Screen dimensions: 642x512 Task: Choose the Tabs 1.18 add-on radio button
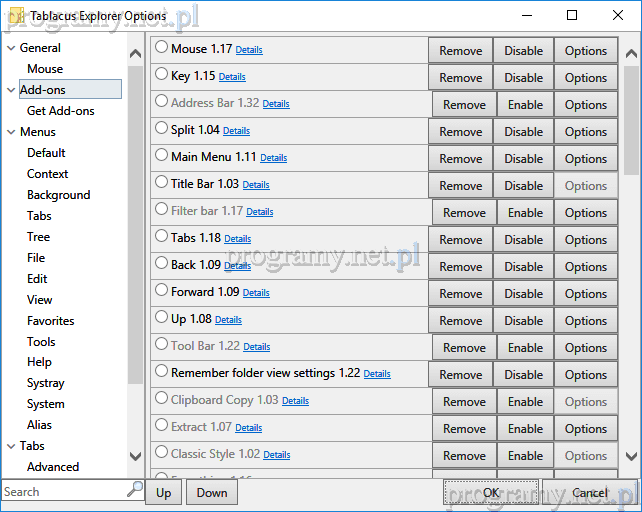162,237
